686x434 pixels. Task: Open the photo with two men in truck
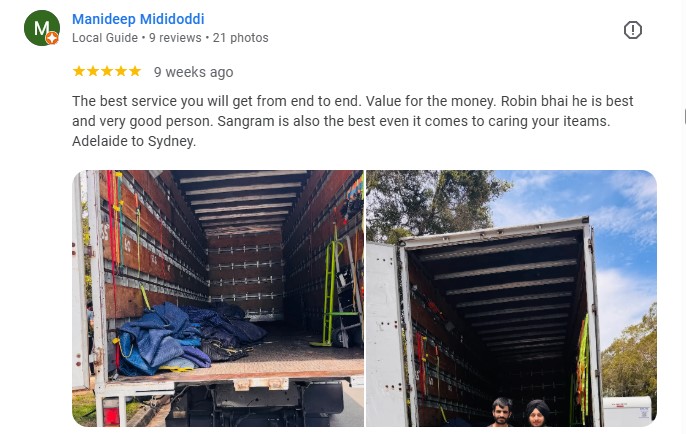[511, 298]
